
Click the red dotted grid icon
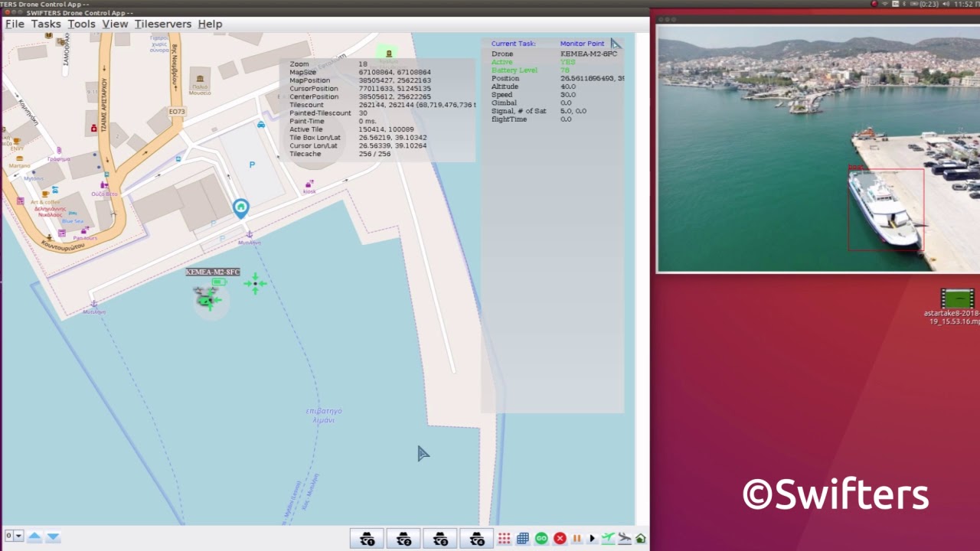pos(504,539)
